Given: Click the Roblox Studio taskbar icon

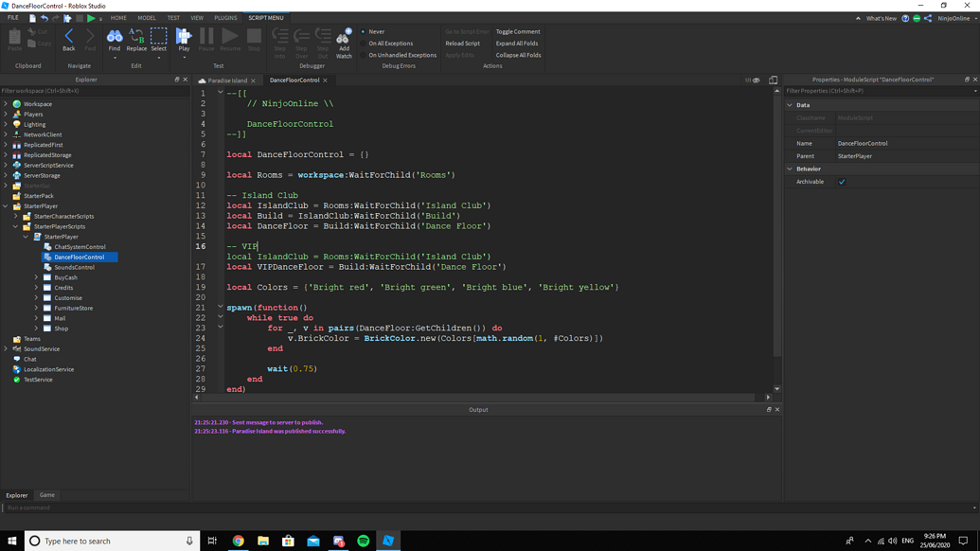Looking at the screenshot, I should point(388,541).
